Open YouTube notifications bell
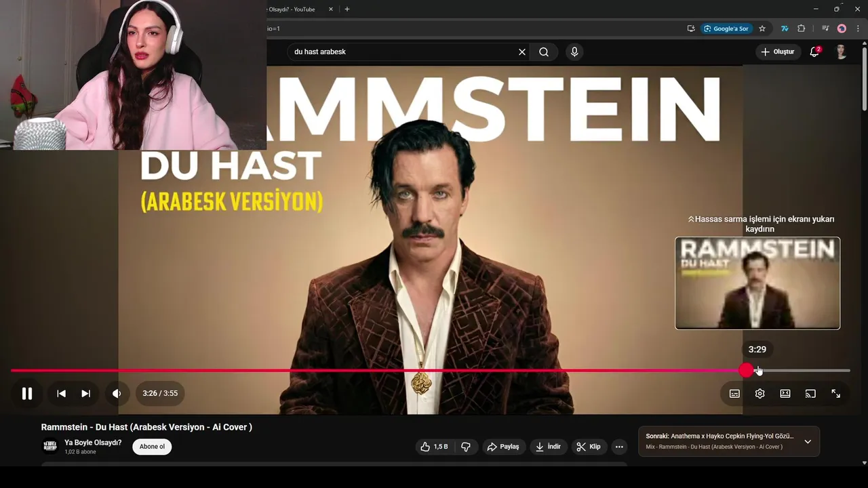The height and width of the screenshot is (488, 868). tap(815, 52)
